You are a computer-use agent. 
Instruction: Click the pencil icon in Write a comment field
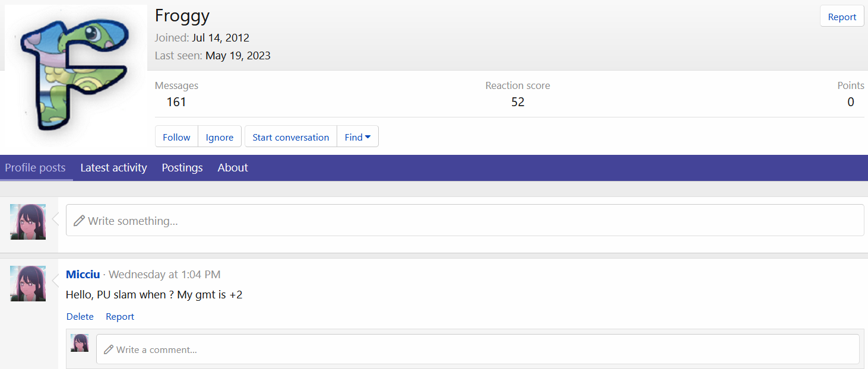pyautogui.click(x=108, y=350)
